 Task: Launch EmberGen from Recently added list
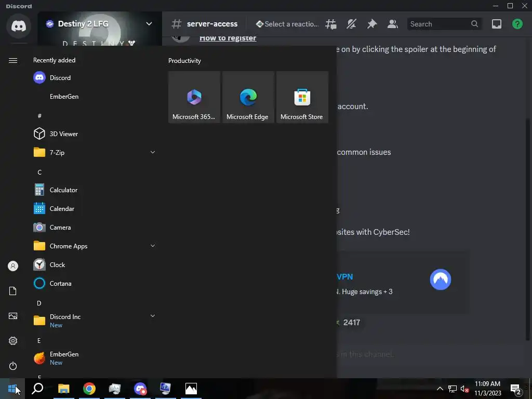(95, 96)
